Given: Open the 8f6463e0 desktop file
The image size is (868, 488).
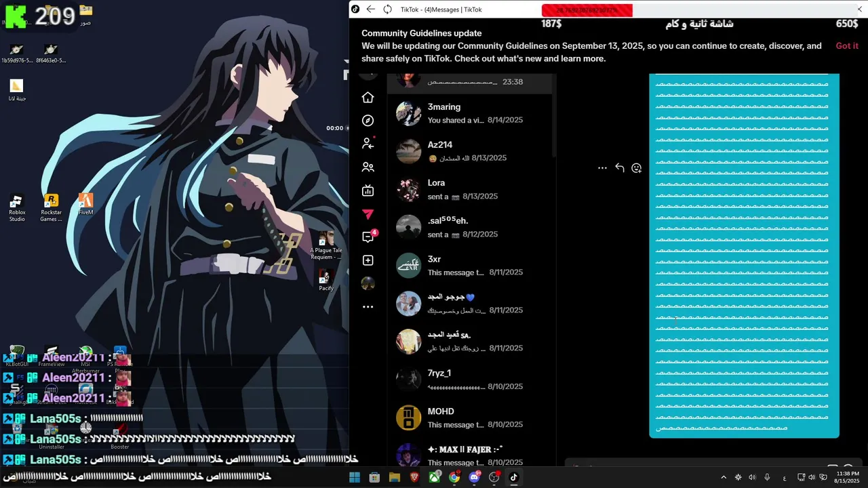Looking at the screenshot, I should pos(51,53).
